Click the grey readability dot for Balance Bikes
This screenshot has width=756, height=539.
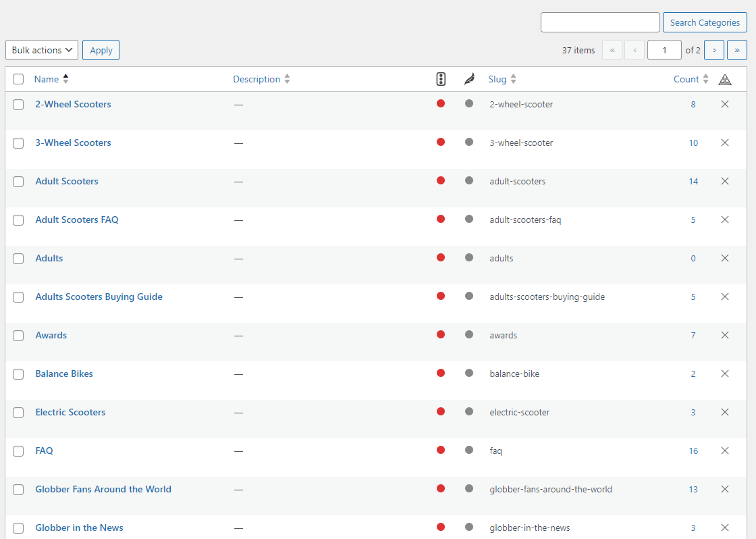(469, 373)
